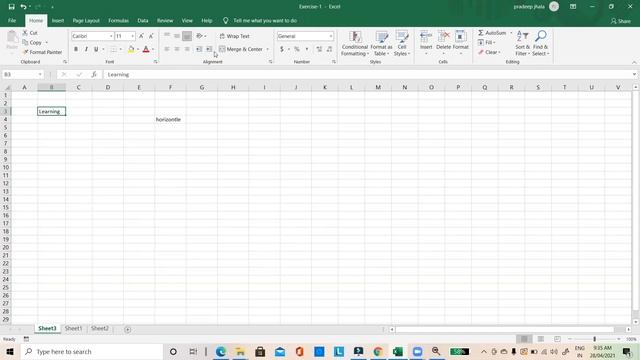Open the General number format dropdown
Viewport: 640px width, 360px height.
tap(331, 36)
